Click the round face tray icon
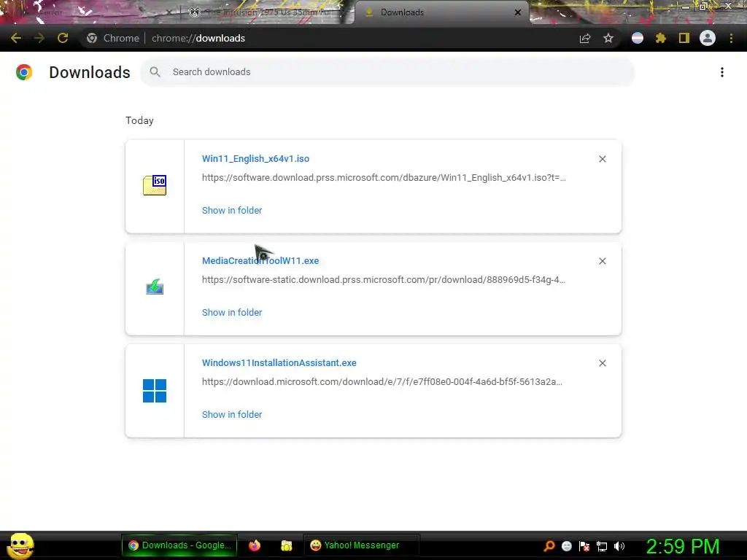 coord(566,546)
